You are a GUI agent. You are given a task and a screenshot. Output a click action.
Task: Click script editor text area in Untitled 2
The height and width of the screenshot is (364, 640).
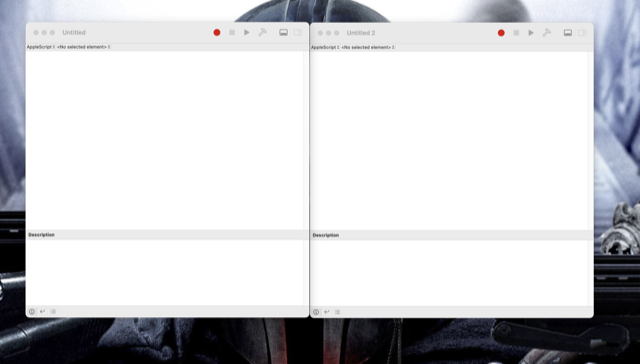[450, 140]
